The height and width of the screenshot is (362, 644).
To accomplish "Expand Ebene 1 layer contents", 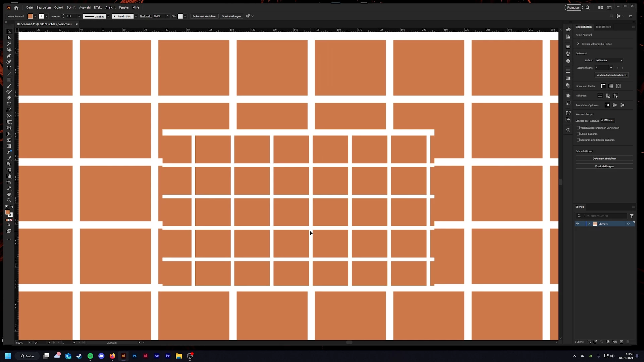I will coord(589,224).
